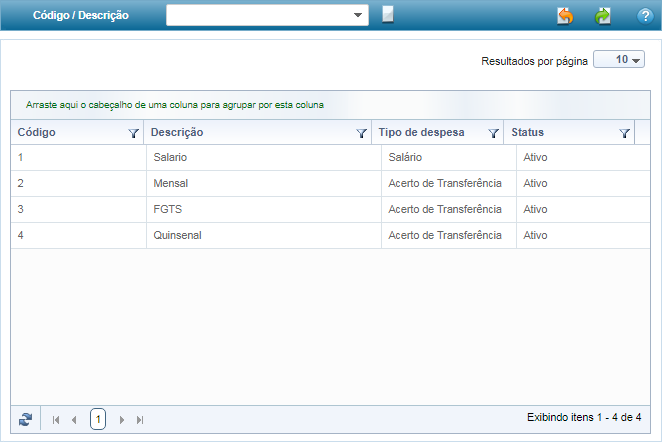The height and width of the screenshot is (442, 662).
Task: Go to the previous page of results
Action: 74,420
